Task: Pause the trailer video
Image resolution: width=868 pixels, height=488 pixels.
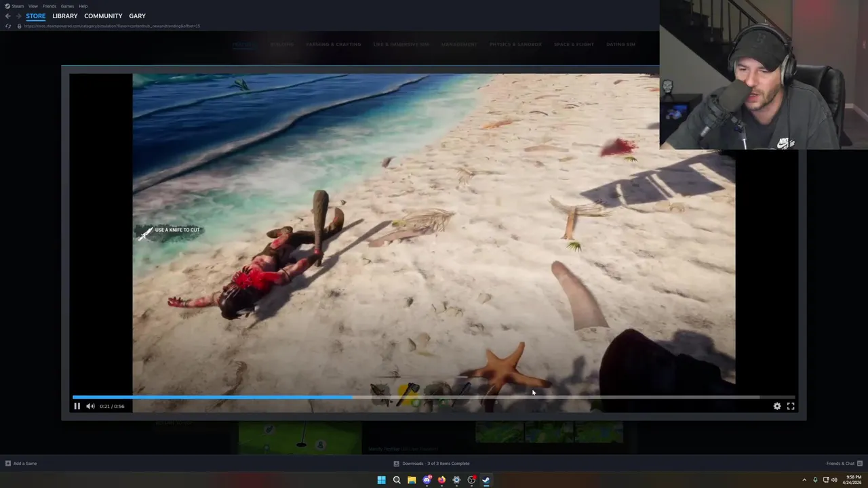Action: point(77,406)
